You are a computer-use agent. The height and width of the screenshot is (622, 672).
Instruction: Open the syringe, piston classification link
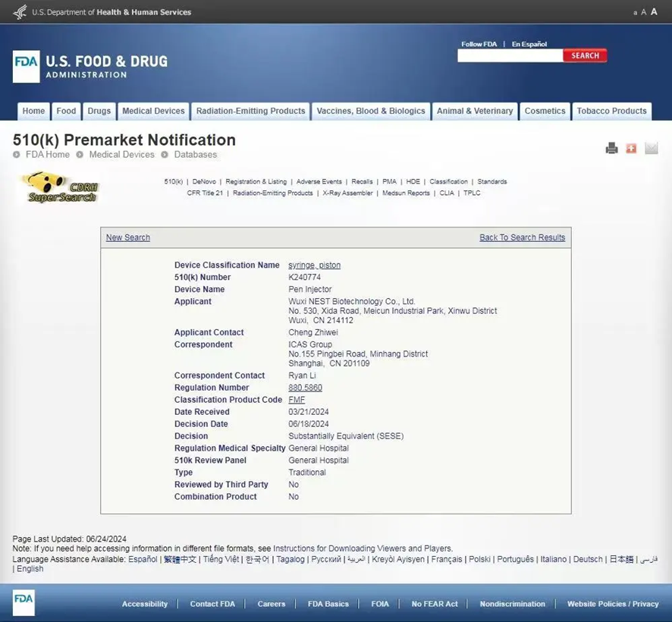click(314, 265)
